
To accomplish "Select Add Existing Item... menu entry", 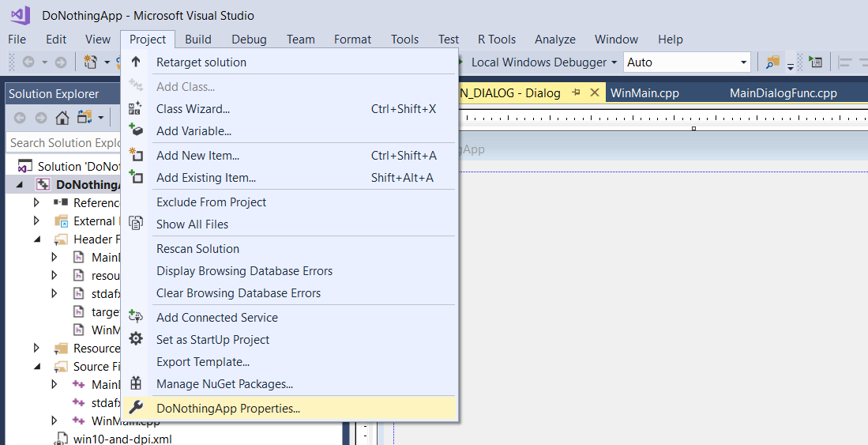I will coord(289,177).
